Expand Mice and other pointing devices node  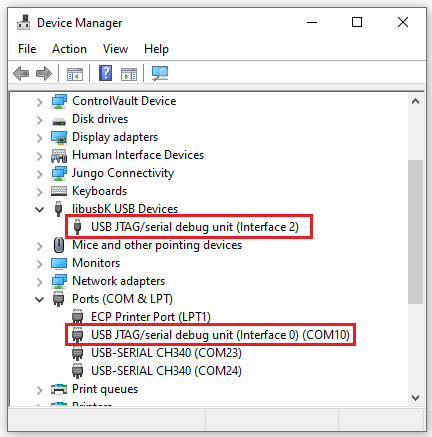tap(40, 246)
